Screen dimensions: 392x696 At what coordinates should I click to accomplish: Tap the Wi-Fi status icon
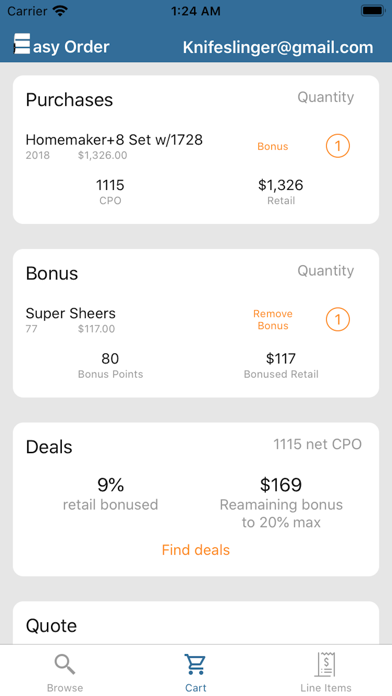tap(59, 10)
